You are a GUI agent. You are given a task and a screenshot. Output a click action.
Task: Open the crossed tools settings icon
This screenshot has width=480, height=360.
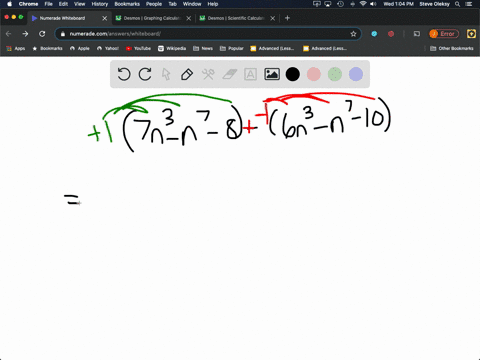pyautogui.click(x=208, y=74)
